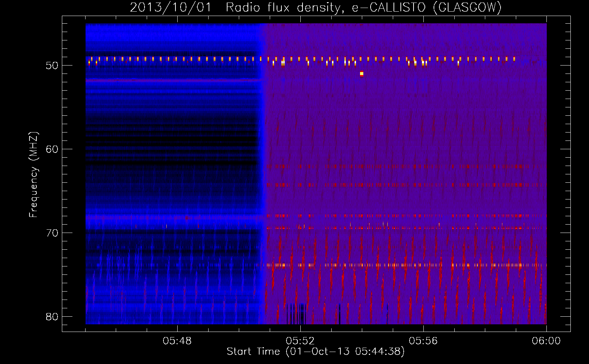Click the '80' frequency tick label
Image resolution: width=589 pixels, height=364 pixels.
click(x=52, y=317)
